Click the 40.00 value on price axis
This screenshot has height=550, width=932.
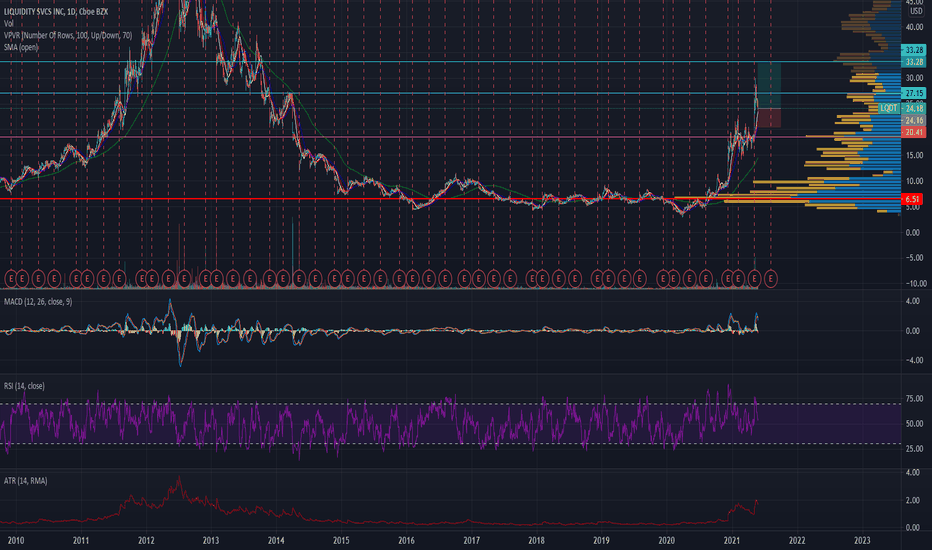(914, 27)
